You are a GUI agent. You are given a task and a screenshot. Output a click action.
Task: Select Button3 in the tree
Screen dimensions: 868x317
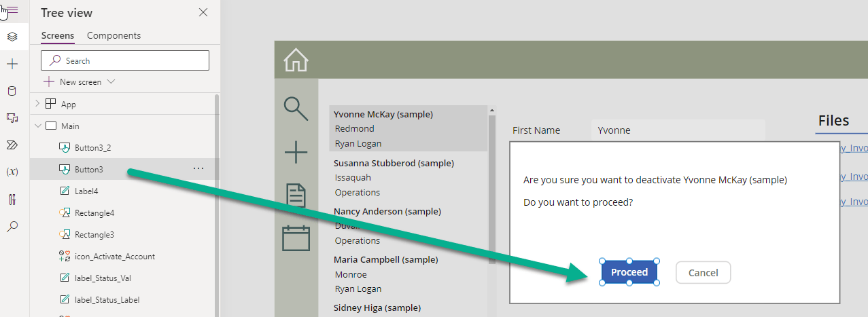(x=89, y=170)
